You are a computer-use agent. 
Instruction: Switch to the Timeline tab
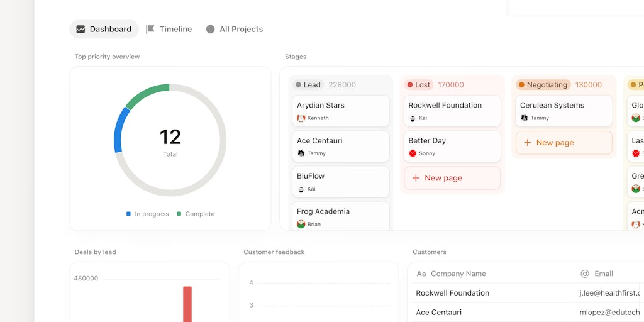click(x=169, y=29)
